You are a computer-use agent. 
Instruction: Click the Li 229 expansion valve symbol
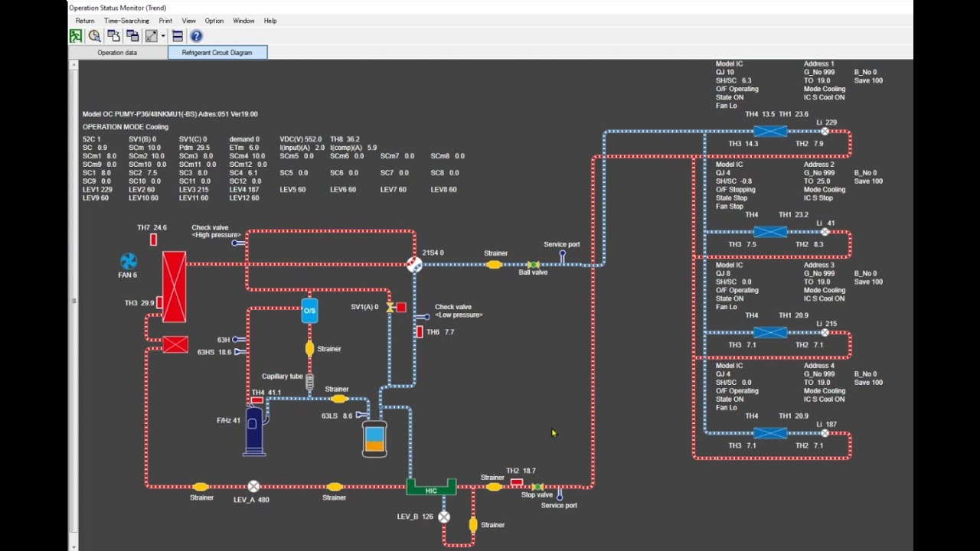click(x=825, y=132)
